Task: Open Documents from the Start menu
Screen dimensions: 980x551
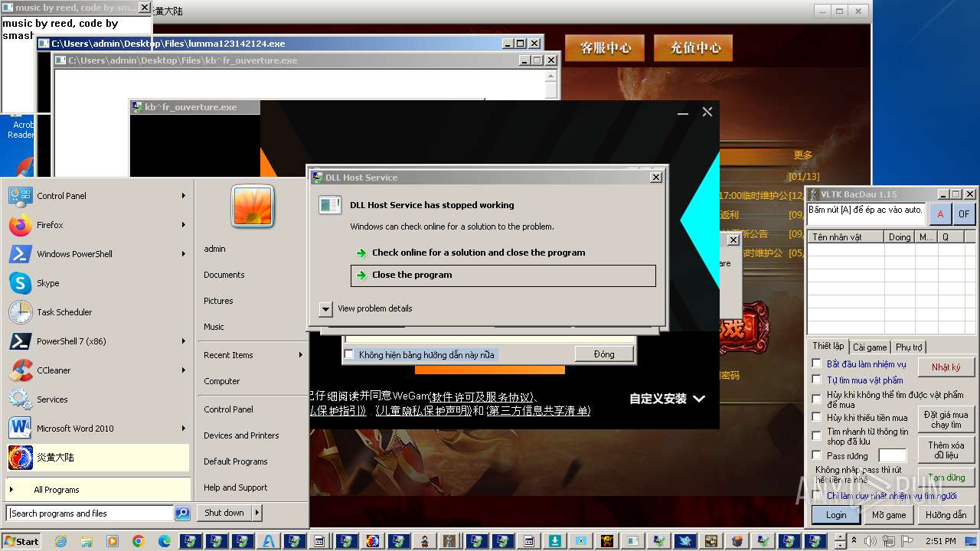Action: tap(224, 275)
